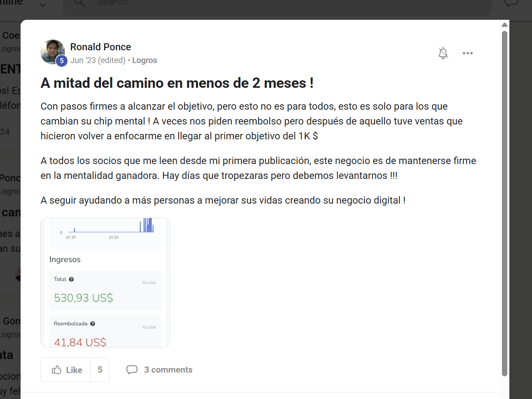The image size is (532, 399).
Task: Click the speech bubble icon beside 3 comments
Action: coord(132,369)
